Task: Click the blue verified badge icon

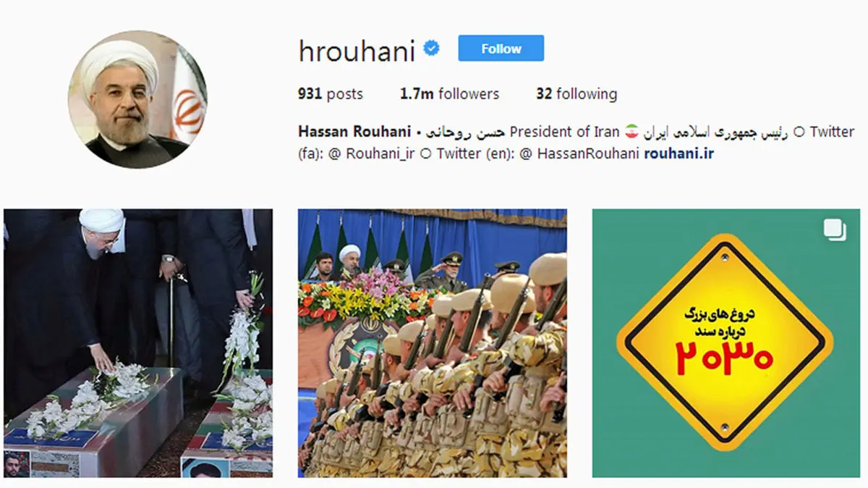Action: click(x=432, y=49)
